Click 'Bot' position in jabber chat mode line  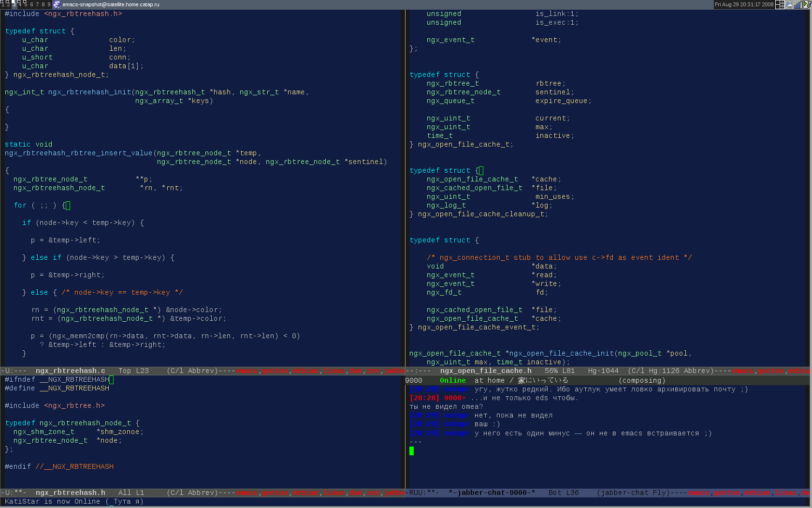point(555,493)
